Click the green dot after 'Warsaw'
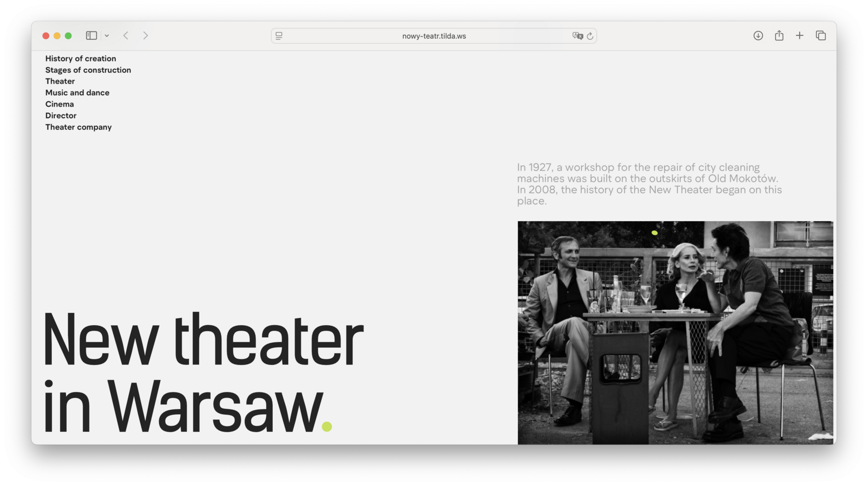868x486 pixels. point(327,426)
